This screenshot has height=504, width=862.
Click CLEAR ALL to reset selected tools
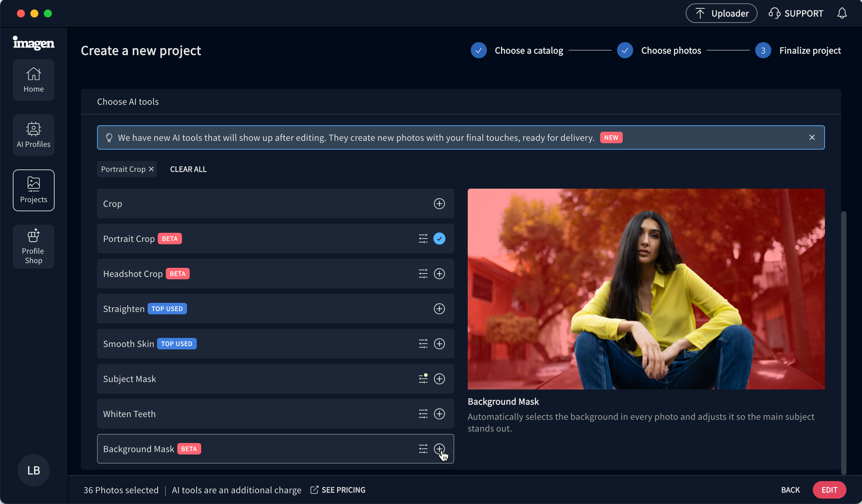(188, 169)
